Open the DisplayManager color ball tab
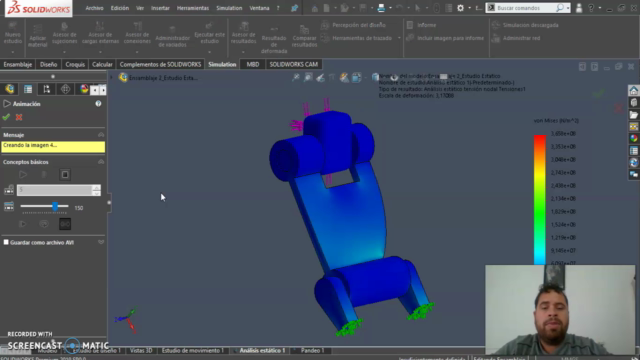The width and height of the screenshot is (640, 360). click(84, 89)
